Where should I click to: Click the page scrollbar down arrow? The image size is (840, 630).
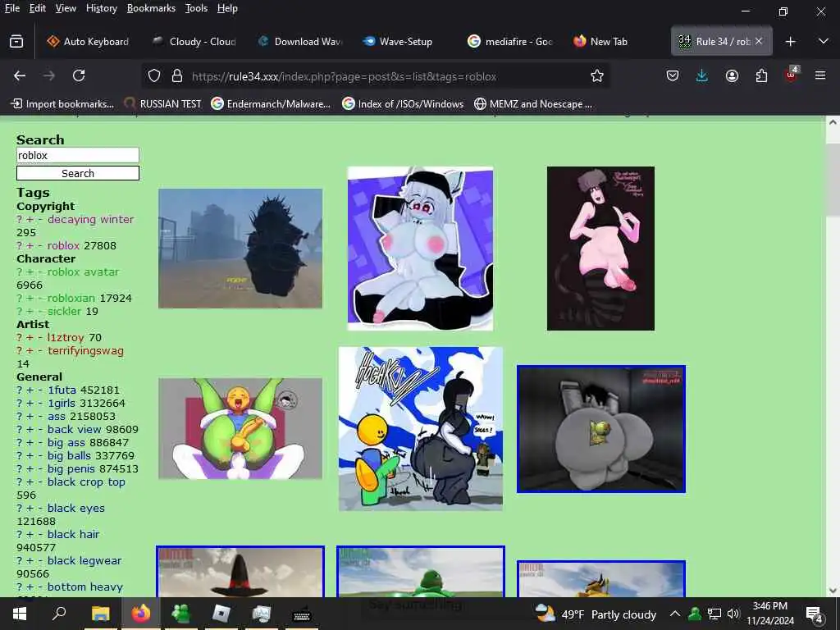833,590
